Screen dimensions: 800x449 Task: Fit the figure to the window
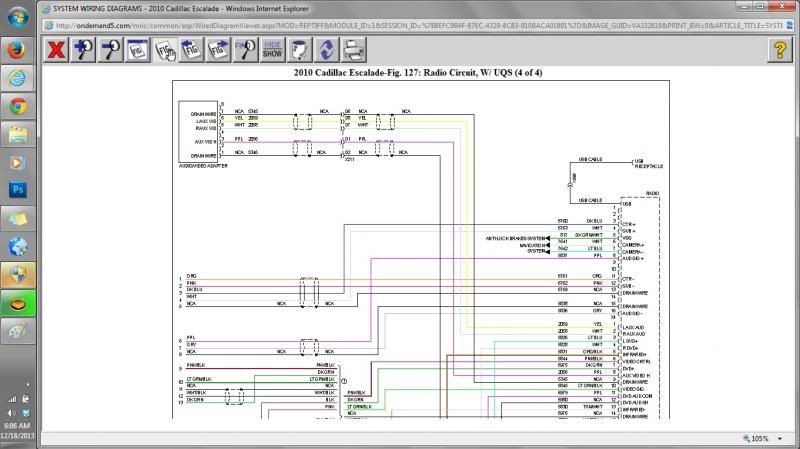pyautogui.click(x=137, y=50)
